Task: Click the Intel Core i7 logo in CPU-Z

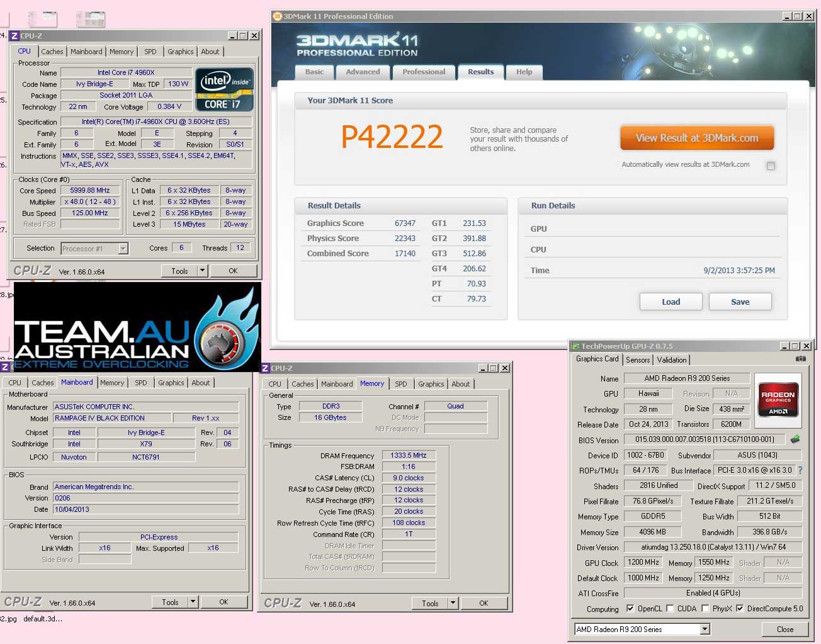Action: tap(224, 90)
